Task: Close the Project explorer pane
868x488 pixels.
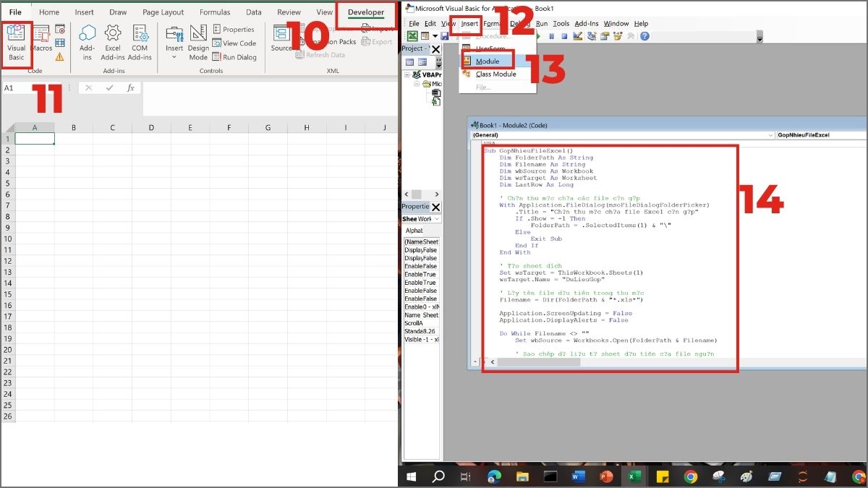Action: tap(435, 49)
